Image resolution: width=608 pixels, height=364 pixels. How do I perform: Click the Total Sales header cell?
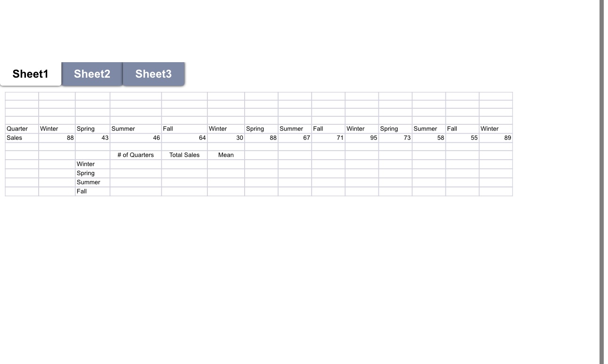coord(184,154)
